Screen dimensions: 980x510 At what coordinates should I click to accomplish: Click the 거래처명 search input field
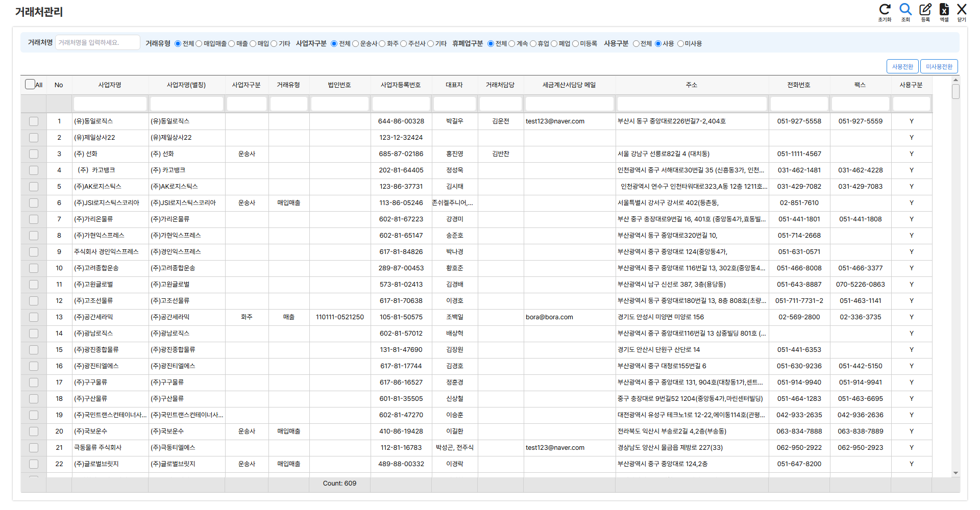pos(97,43)
